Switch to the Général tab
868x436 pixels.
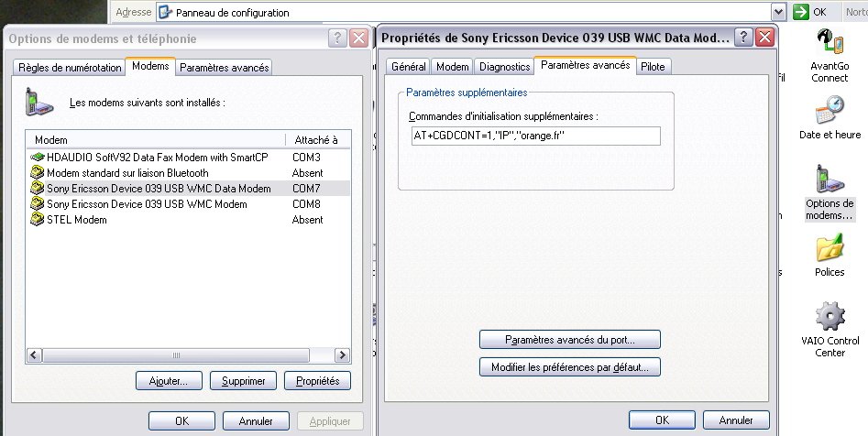point(409,66)
